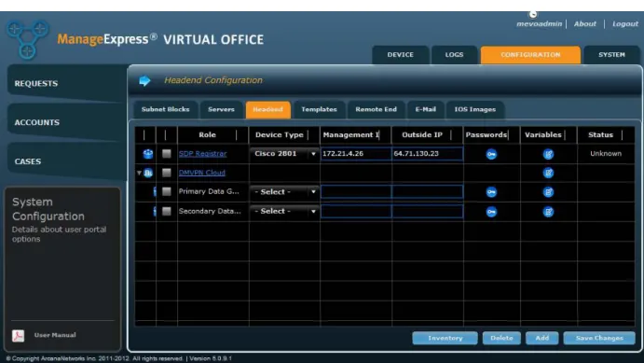The height and width of the screenshot is (363, 644).
Task: Select the Headend tab
Action: tap(267, 109)
